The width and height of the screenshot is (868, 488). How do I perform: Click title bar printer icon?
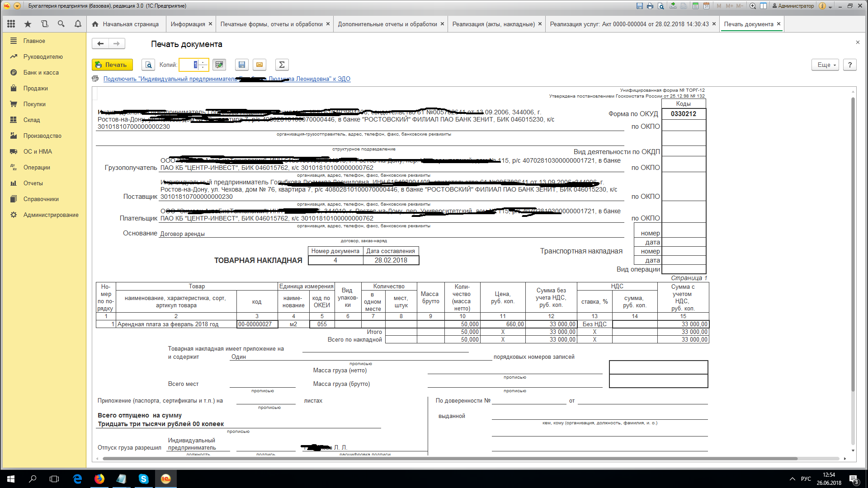click(x=650, y=6)
